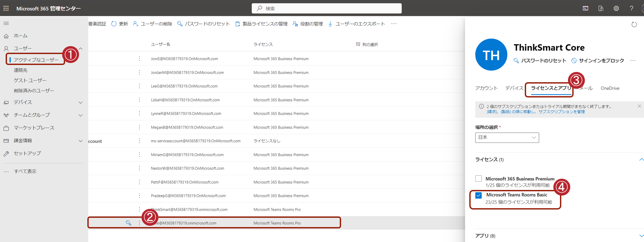The image size is (644, 242).
Task: Click key icon on selected user row
Action: (129, 223)
